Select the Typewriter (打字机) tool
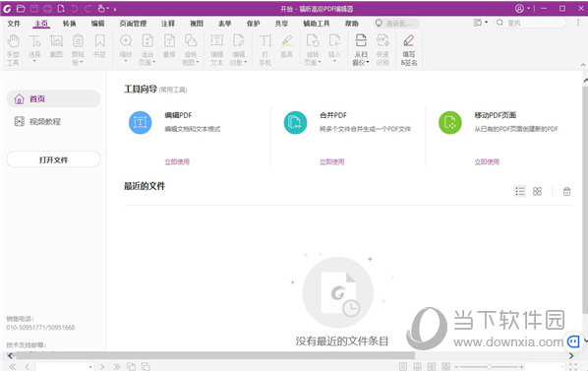Viewport: 588px width, 371px height. [x=265, y=49]
